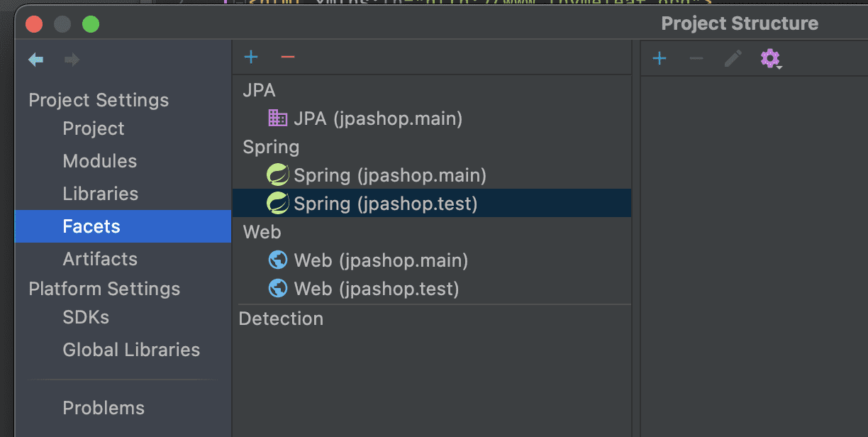Click the Project Structure window title

tap(740, 23)
